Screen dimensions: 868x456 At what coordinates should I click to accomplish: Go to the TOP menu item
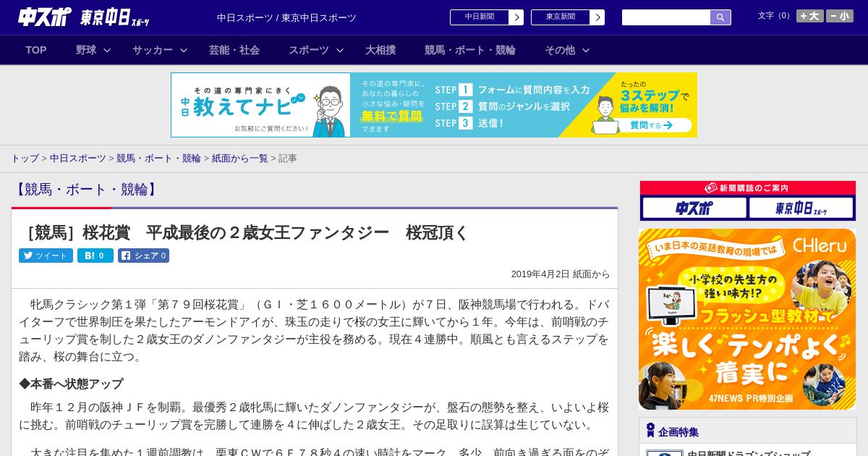click(x=36, y=50)
